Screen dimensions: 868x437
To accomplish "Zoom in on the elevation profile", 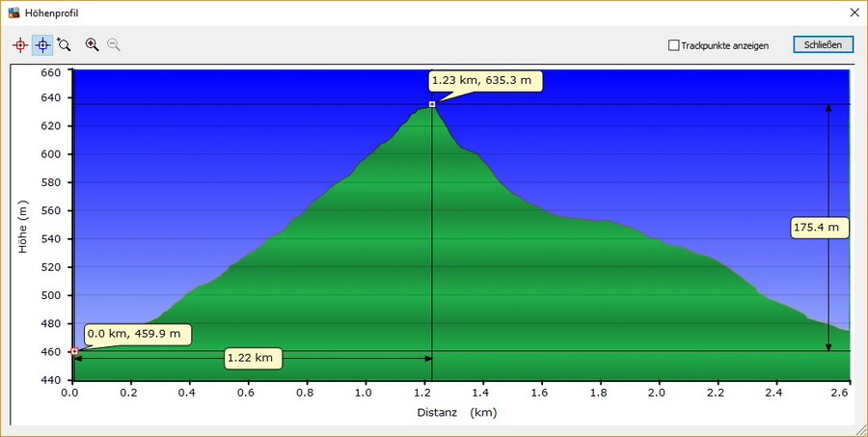I will click(x=93, y=44).
